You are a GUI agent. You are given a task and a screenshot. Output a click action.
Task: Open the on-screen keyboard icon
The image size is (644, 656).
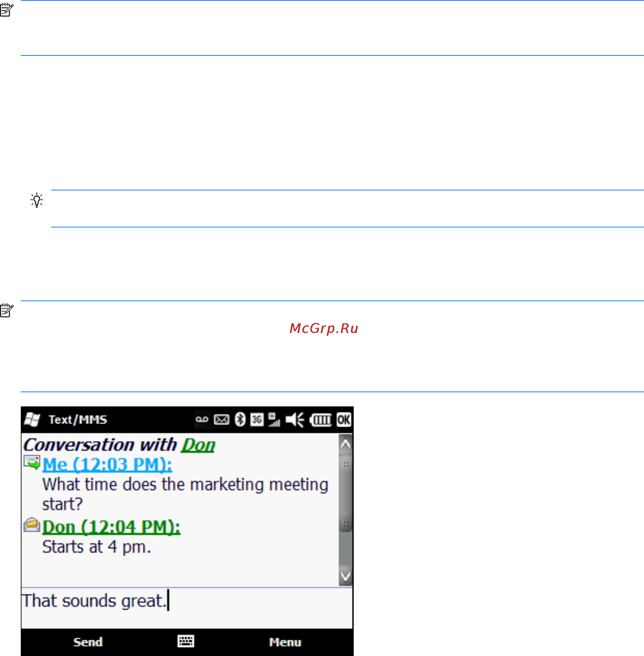(186, 641)
